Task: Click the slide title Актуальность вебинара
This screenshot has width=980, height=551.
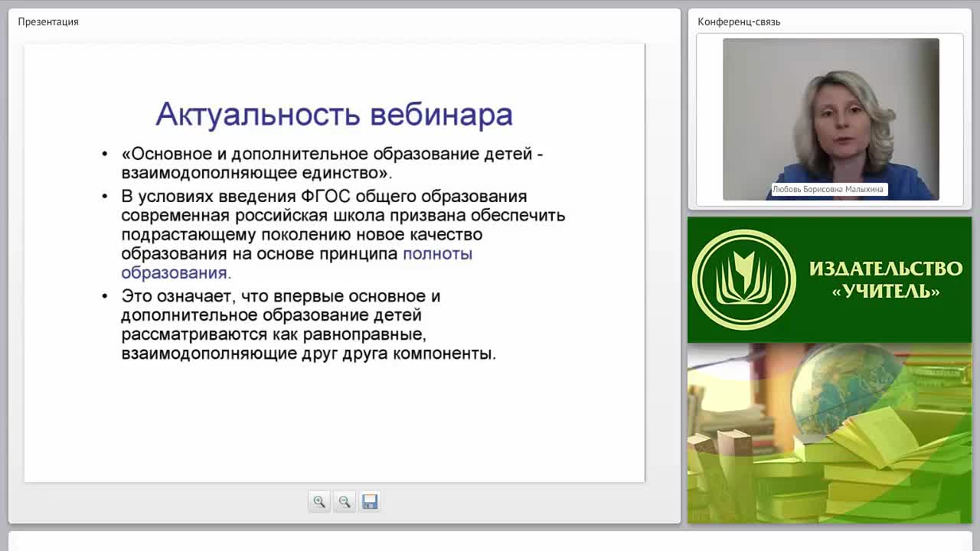Action: pyautogui.click(x=334, y=114)
